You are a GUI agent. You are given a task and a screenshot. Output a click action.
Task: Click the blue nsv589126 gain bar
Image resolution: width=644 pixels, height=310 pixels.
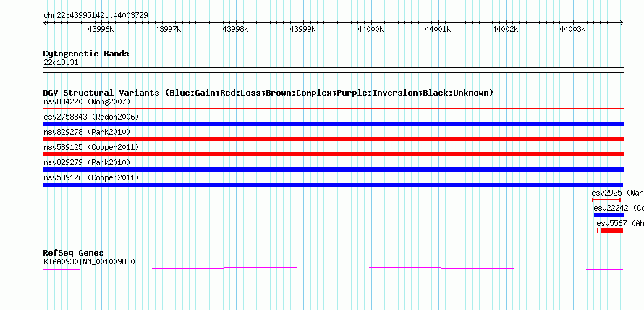pos(334,185)
